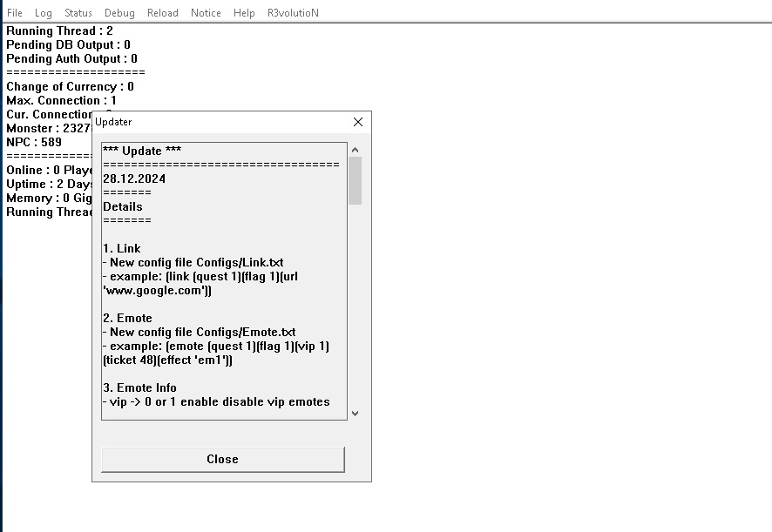The height and width of the screenshot is (532, 772).
Task: Open the Notice menu
Action: 206,13
